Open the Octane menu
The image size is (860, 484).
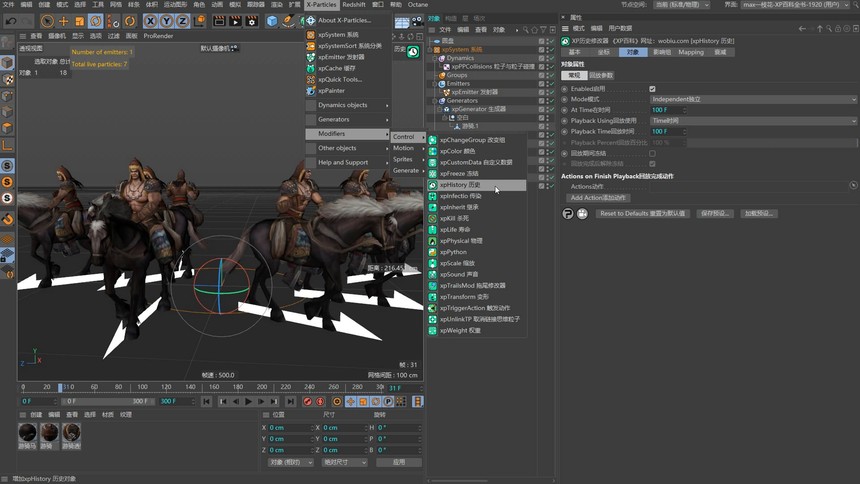click(x=417, y=4)
